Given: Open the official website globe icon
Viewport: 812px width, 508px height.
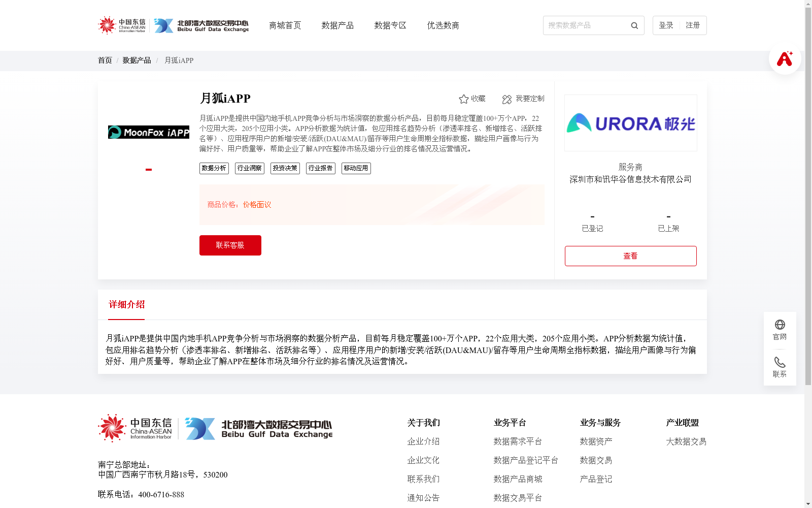Looking at the screenshot, I should tap(780, 325).
